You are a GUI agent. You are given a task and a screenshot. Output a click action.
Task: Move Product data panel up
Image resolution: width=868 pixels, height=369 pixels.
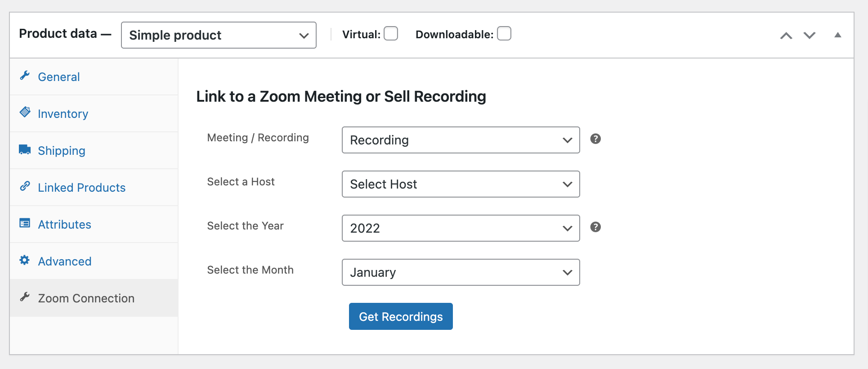point(786,36)
